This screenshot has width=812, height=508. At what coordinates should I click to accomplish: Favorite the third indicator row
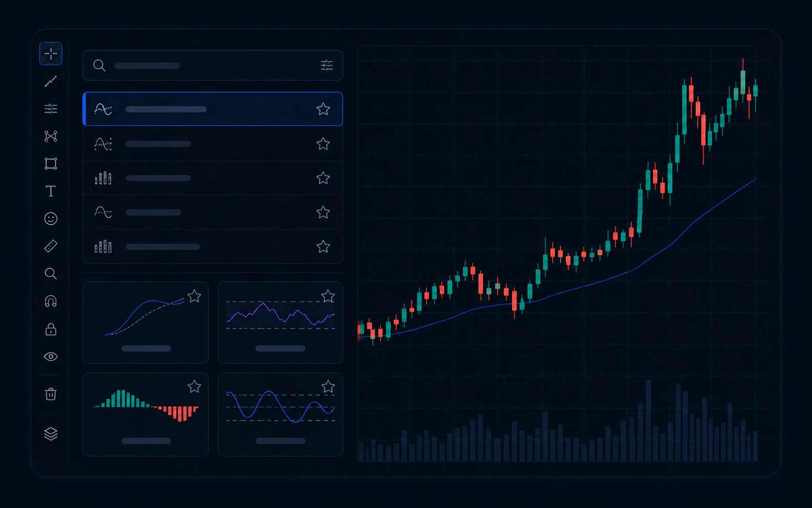pos(323,178)
